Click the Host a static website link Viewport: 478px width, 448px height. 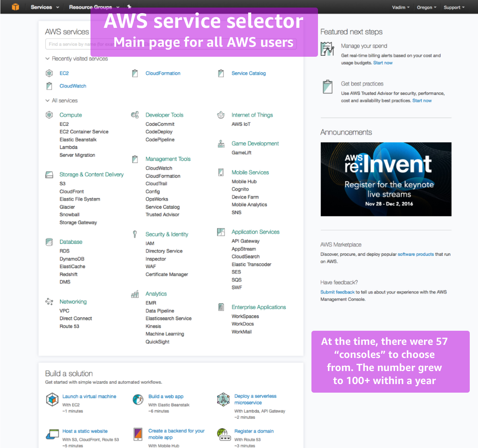click(85, 431)
